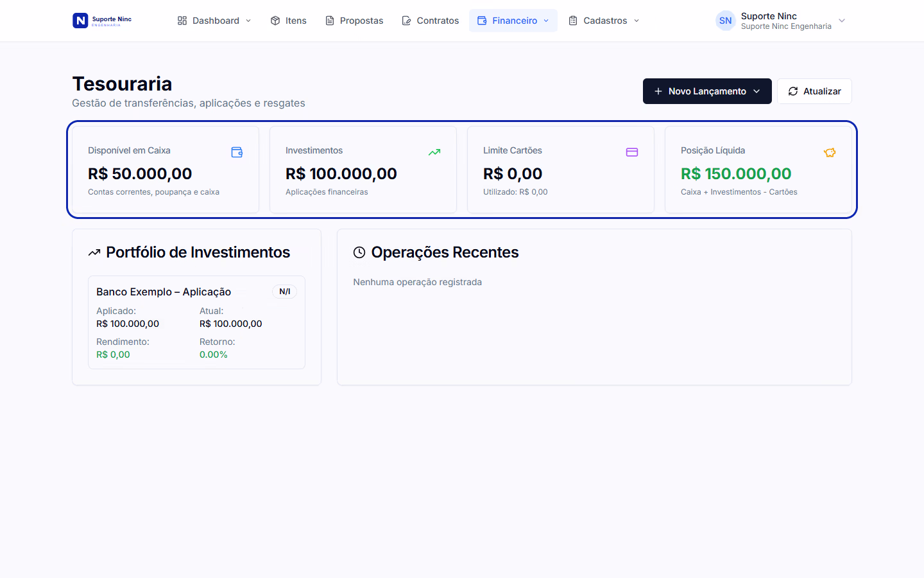Click the SN user avatar

(x=726, y=21)
